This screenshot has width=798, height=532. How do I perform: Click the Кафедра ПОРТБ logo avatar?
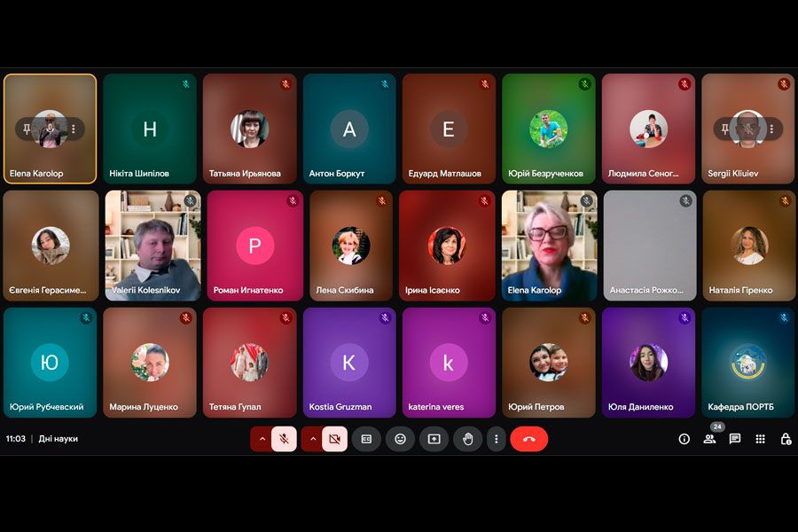click(x=747, y=363)
